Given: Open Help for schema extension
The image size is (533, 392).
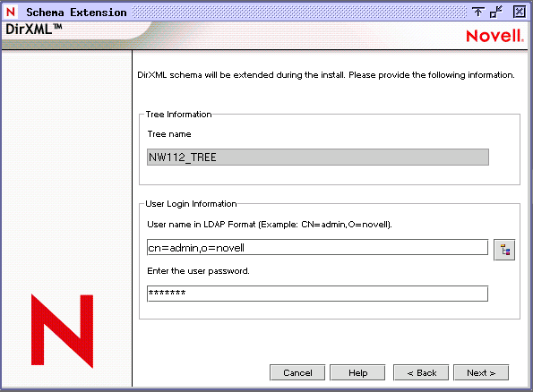Looking at the screenshot, I should (357, 372).
